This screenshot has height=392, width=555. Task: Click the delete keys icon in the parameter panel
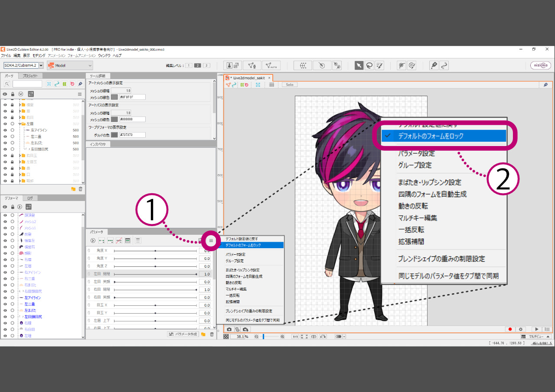119,240
